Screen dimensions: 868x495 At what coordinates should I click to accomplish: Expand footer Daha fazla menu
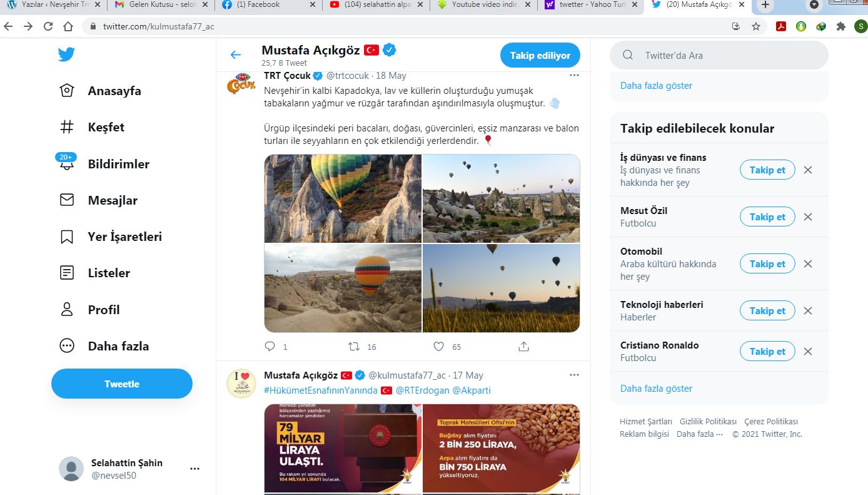point(700,434)
